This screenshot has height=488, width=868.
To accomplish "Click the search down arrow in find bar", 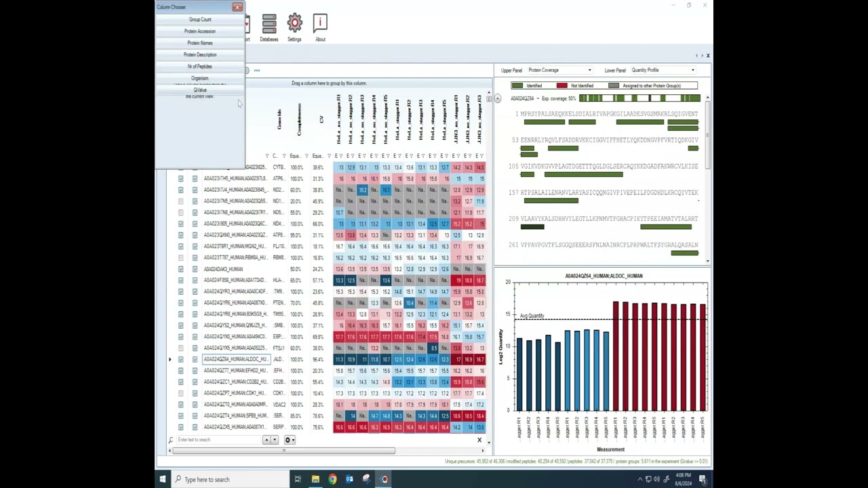I will coord(275,440).
